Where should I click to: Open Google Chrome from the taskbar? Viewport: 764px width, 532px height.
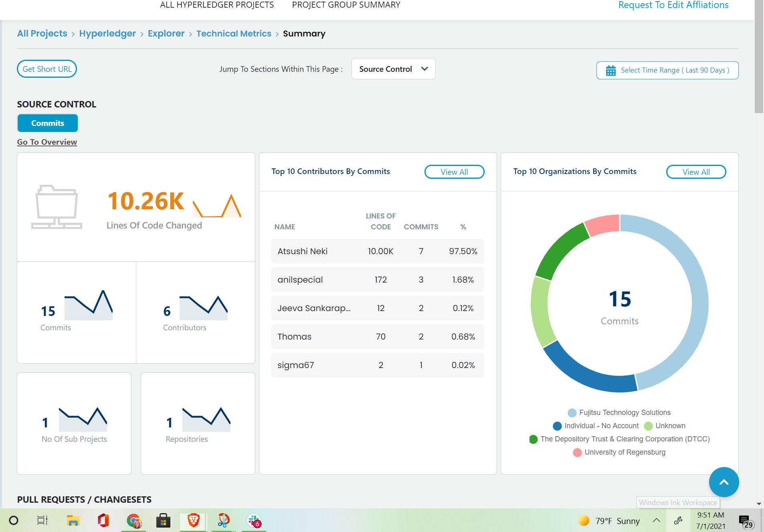pos(134,521)
